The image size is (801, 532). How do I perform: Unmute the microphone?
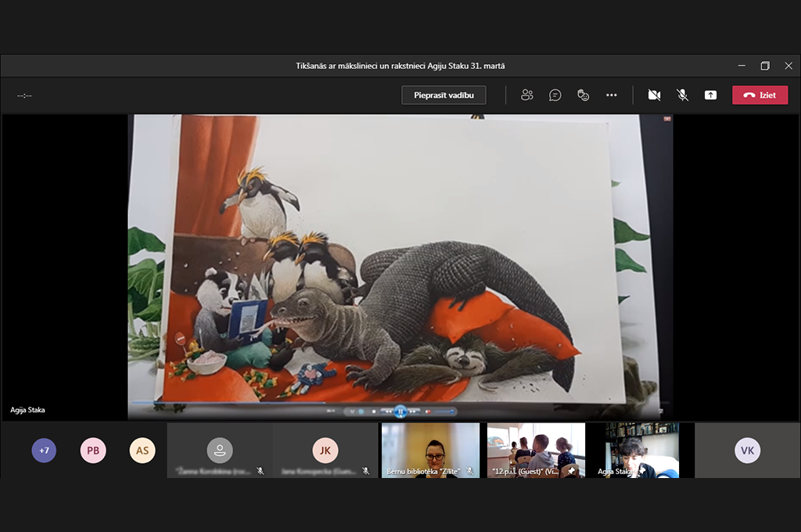click(x=682, y=95)
